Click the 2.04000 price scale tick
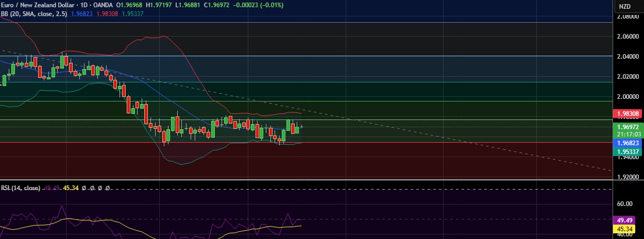Screen dimensions: 644x239 [628, 57]
